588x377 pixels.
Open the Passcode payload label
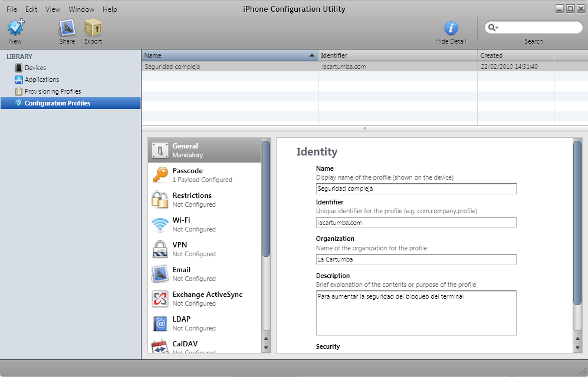point(188,171)
